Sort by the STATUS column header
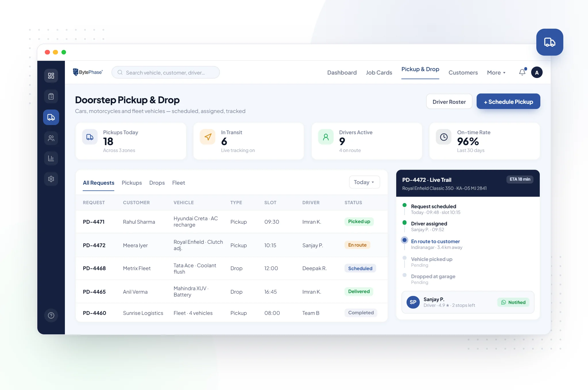The image size is (588, 390). click(x=353, y=202)
